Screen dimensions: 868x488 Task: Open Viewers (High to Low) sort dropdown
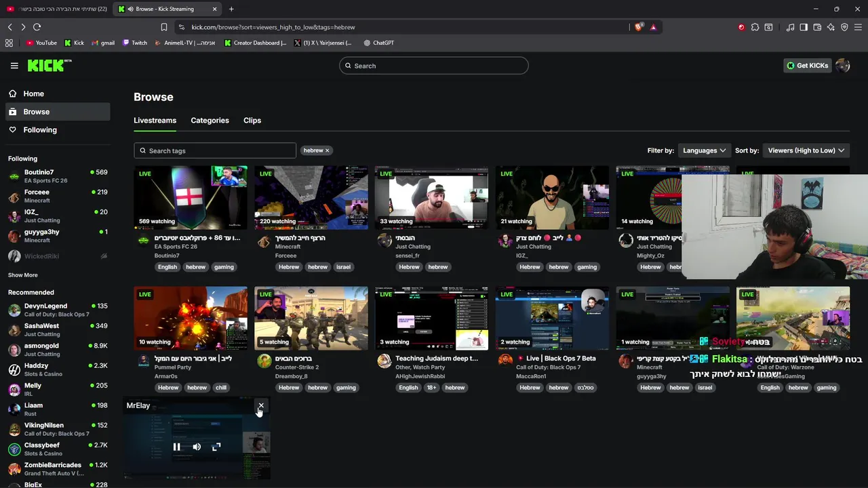pos(806,150)
